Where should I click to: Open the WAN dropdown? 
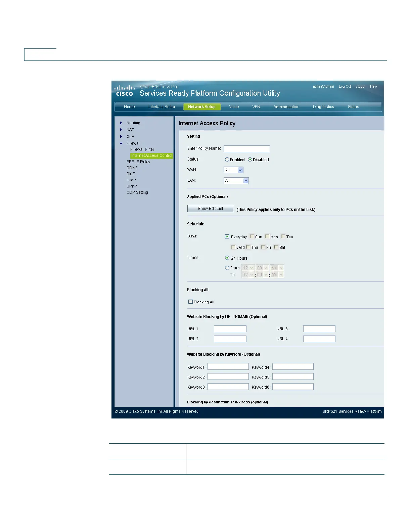pos(233,170)
